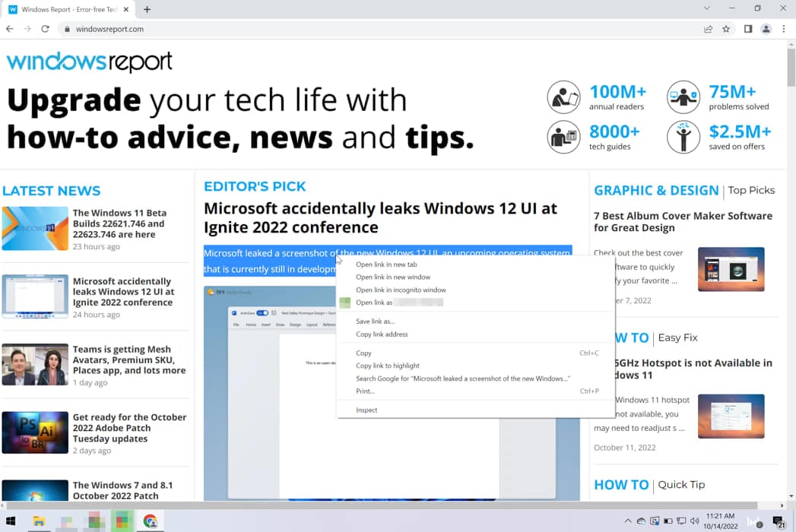Click the $2.5M+ saved on offers icon
The height and width of the screenshot is (532, 796).
tap(683, 137)
